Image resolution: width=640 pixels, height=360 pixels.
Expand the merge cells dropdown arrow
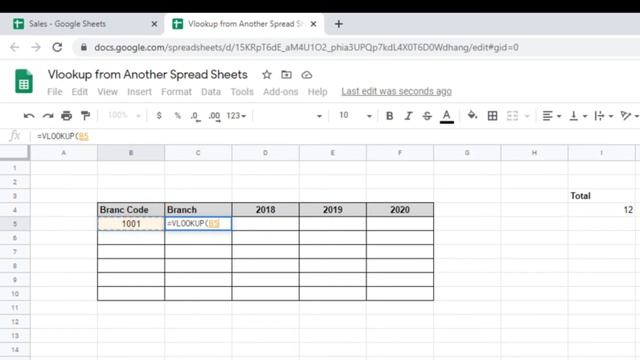pyautogui.click(x=527, y=116)
